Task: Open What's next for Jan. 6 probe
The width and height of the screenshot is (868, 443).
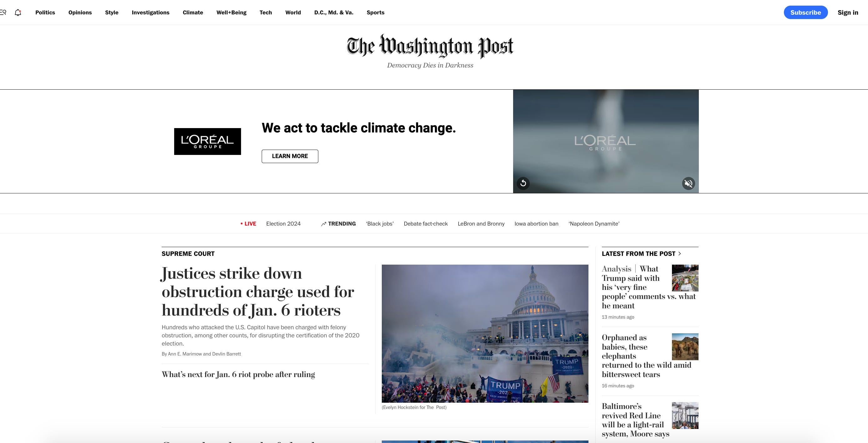Action: coord(238,374)
